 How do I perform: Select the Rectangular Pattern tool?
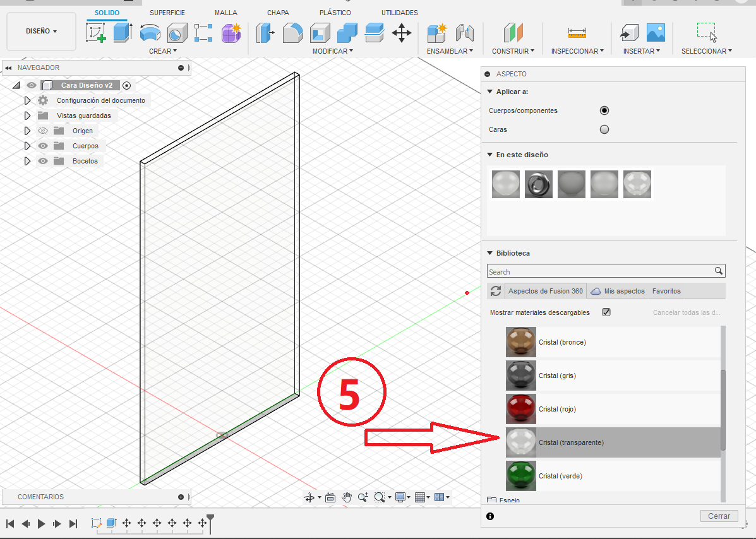(203, 33)
